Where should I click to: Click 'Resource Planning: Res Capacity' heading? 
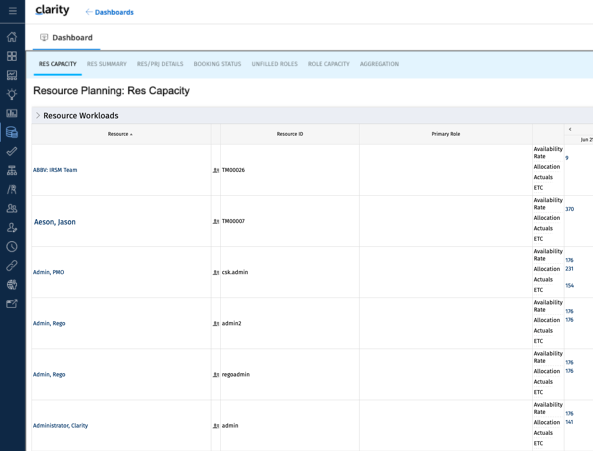tap(112, 91)
